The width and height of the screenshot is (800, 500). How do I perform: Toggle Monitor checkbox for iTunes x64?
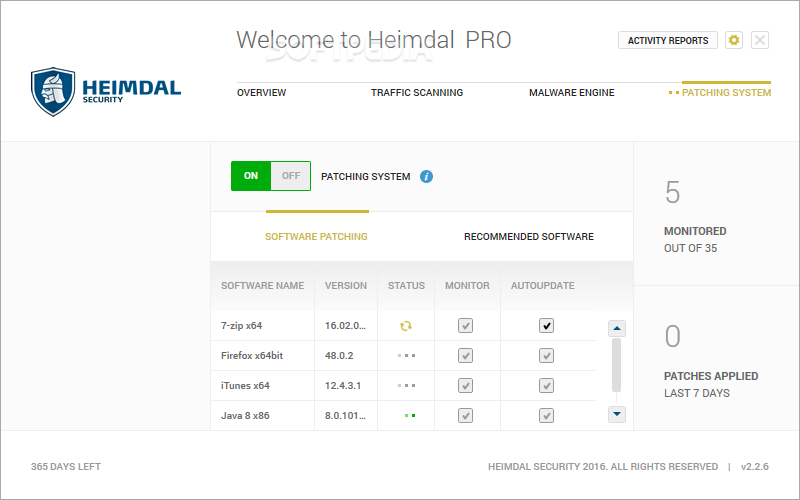pyautogui.click(x=465, y=386)
